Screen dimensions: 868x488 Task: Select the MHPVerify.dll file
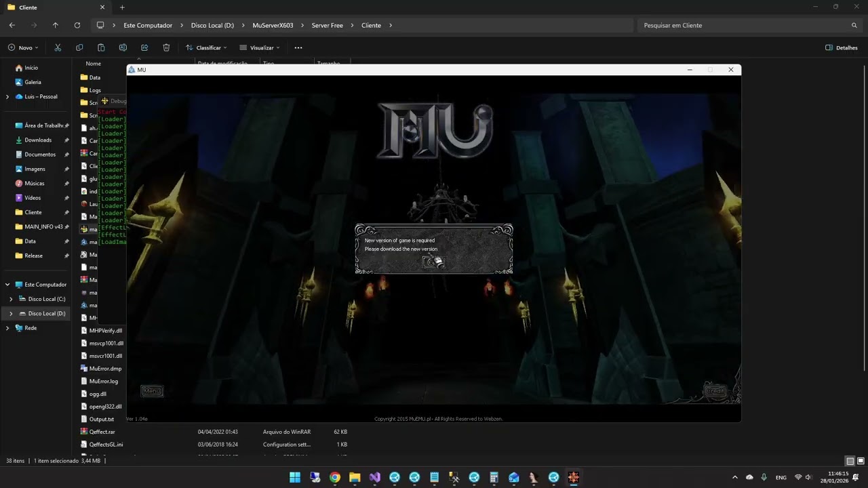[106, 331]
